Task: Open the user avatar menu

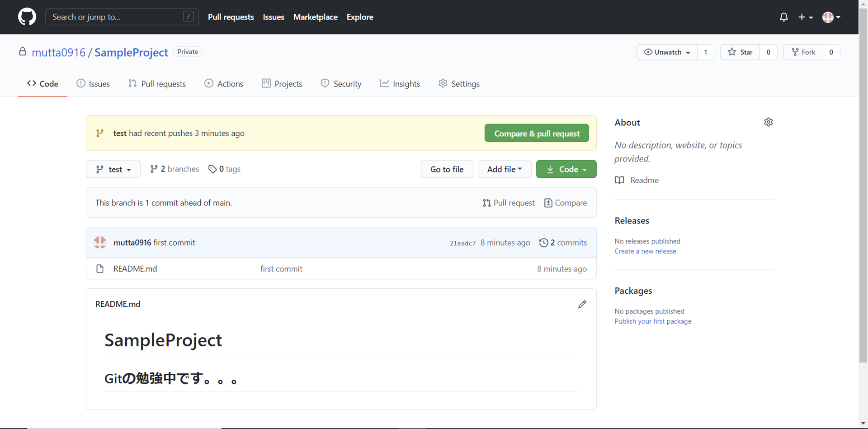Action: pyautogui.click(x=831, y=17)
